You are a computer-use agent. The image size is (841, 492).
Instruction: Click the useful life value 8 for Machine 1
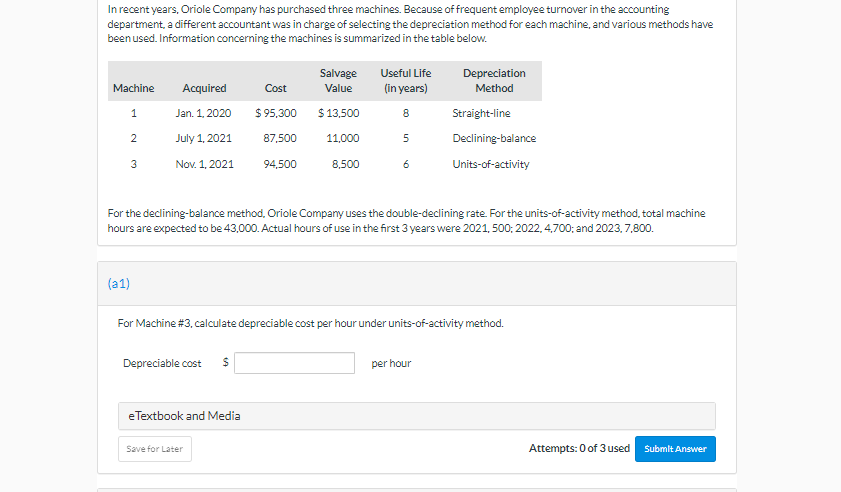click(406, 113)
